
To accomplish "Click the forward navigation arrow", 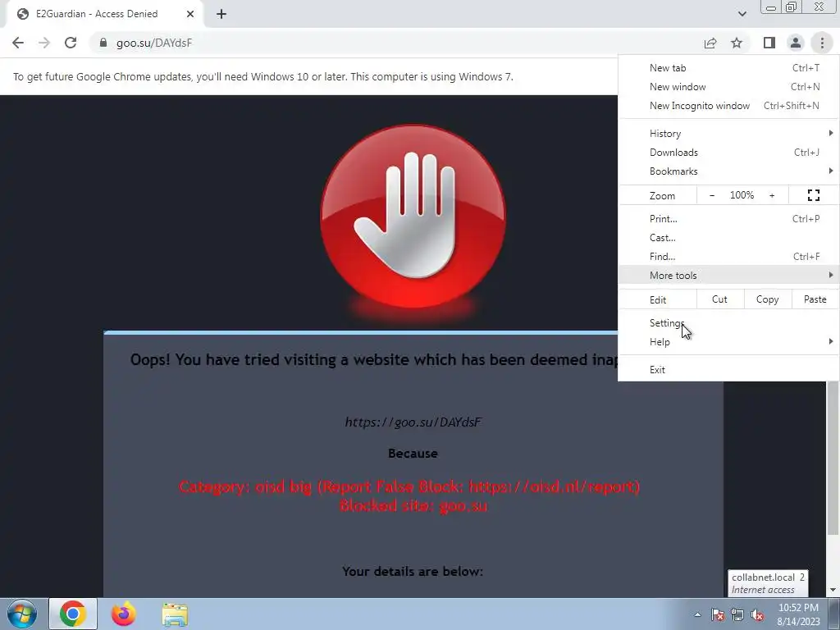I will (x=44, y=43).
